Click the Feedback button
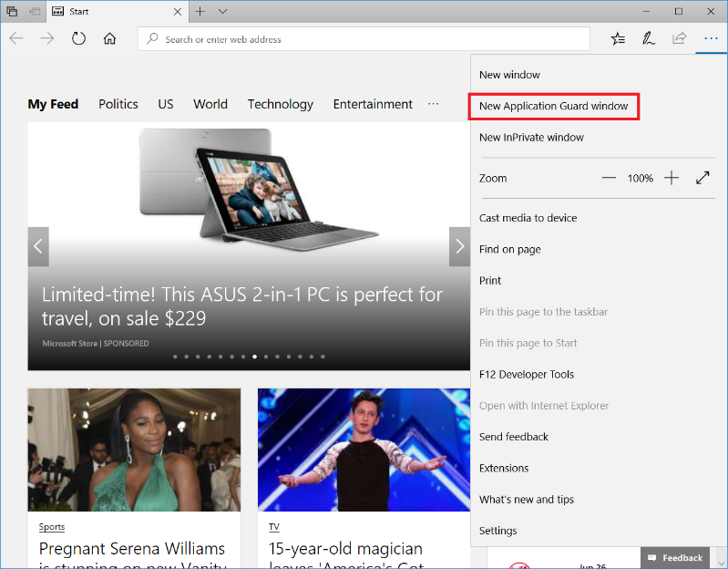This screenshot has height=569, width=728. pyautogui.click(x=675, y=557)
